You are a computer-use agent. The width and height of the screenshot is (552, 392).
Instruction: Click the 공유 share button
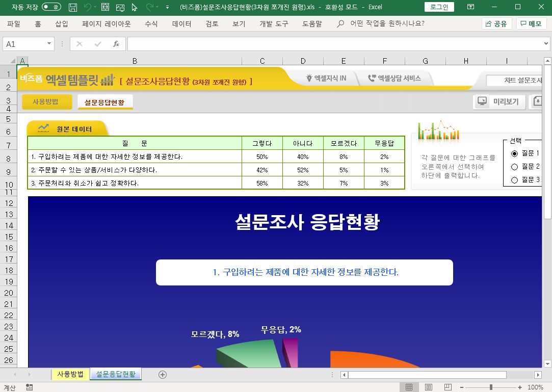coord(496,24)
